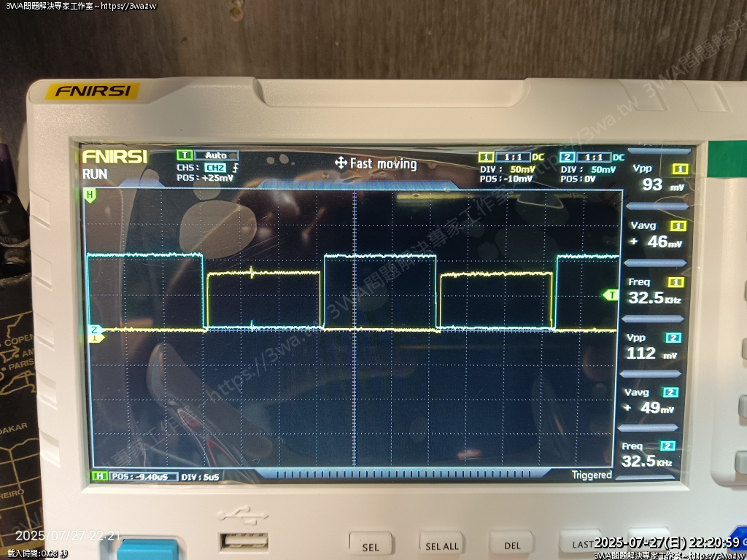Screen dimensions: 747x560
Task: Tap the yellow channel 1 indicator in header
Action: coord(486,157)
